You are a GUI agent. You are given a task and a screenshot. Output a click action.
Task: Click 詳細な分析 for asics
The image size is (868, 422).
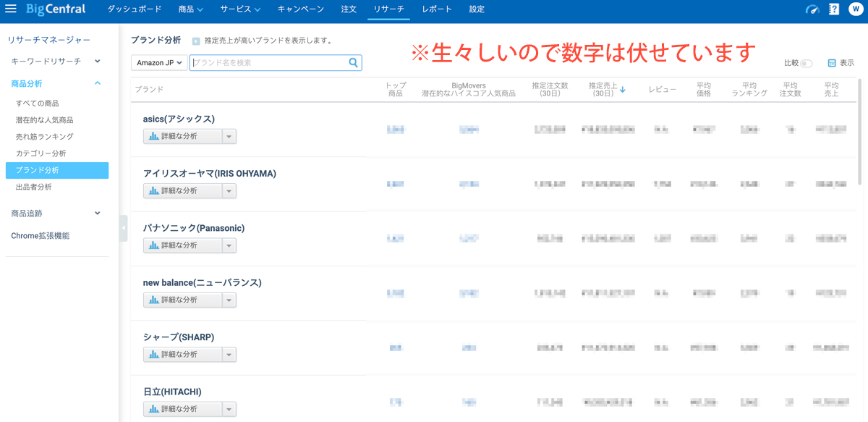tap(182, 136)
